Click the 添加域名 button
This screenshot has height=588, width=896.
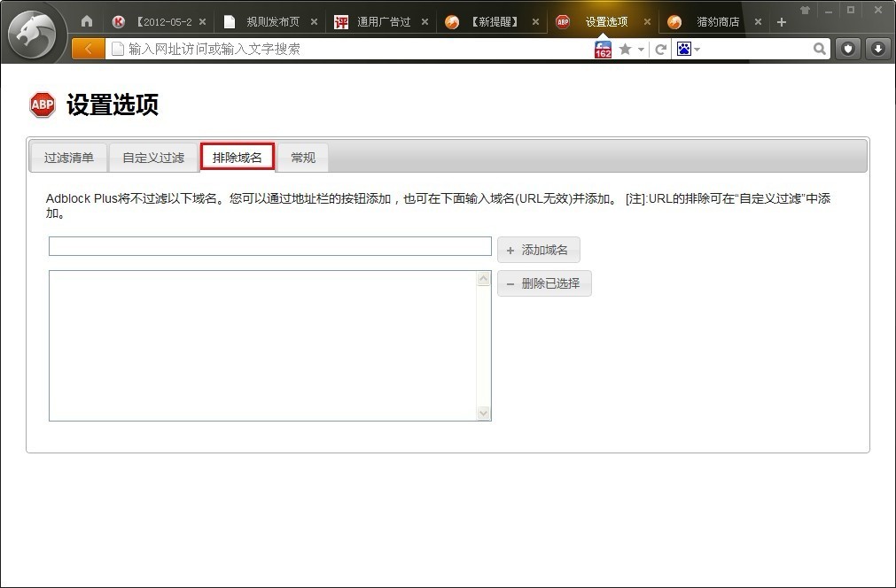pyautogui.click(x=539, y=250)
